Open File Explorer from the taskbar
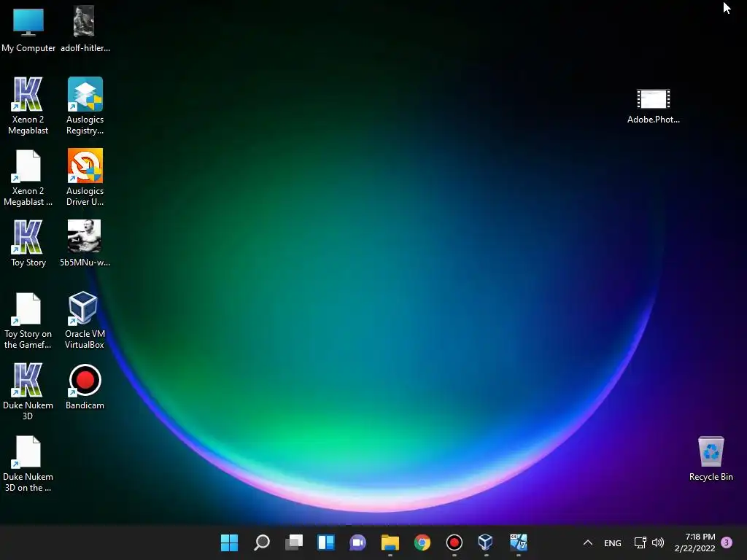The image size is (747, 560). click(x=390, y=542)
